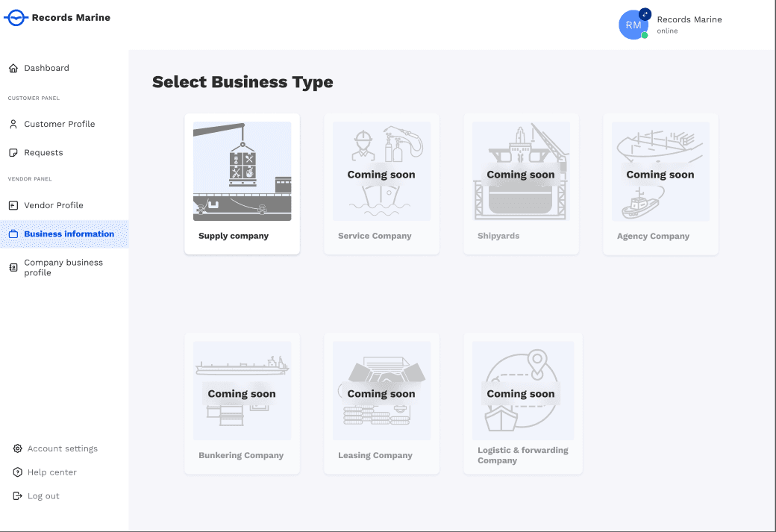Click the Account settings gear icon

point(18,448)
